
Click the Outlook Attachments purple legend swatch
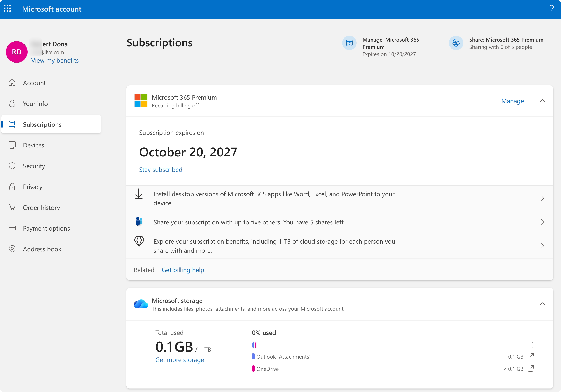(x=253, y=356)
